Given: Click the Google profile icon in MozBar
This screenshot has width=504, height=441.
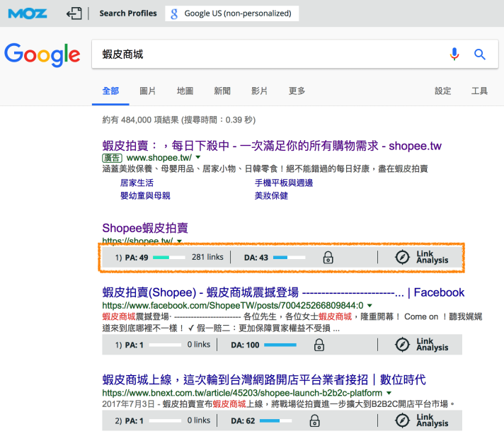Looking at the screenshot, I should 174,13.
